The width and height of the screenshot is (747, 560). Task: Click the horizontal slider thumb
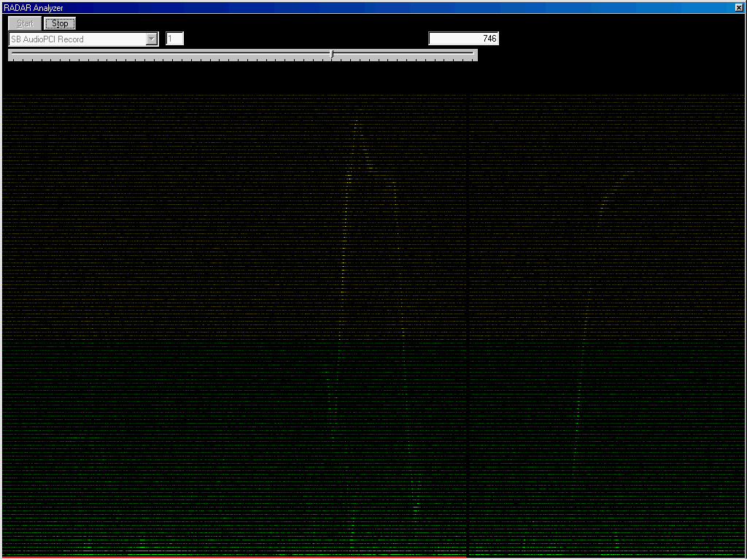332,54
